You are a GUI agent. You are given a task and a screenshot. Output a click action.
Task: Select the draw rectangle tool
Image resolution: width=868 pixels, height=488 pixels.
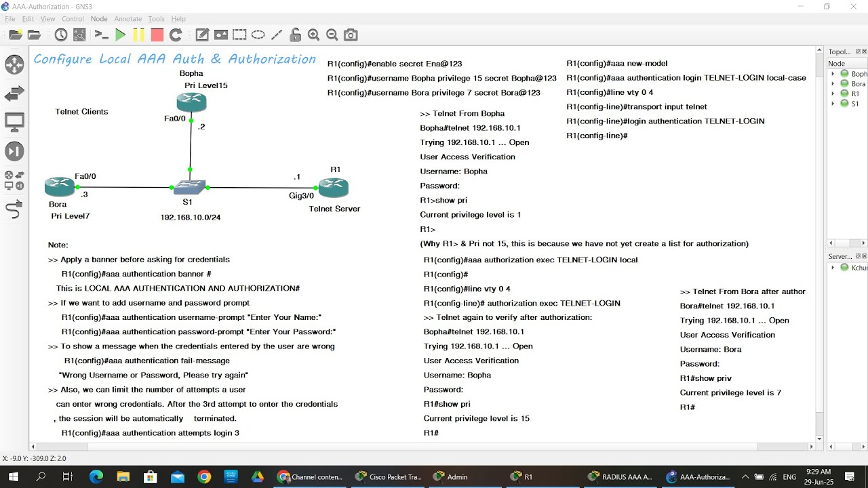tap(239, 35)
